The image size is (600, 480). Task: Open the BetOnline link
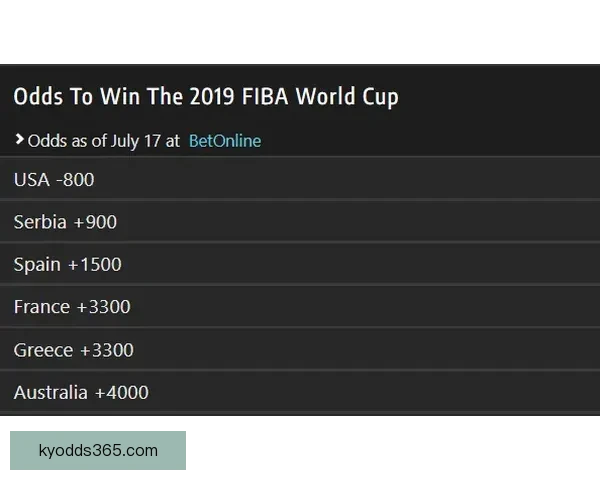click(225, 141)
